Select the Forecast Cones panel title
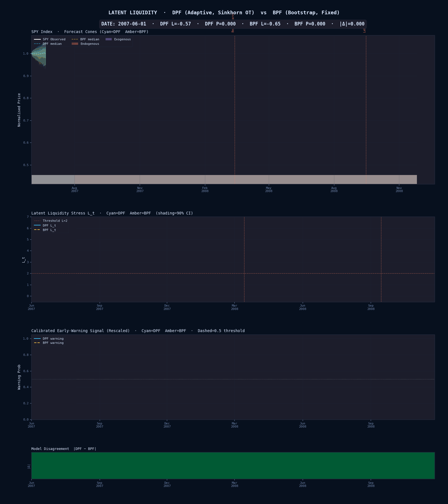Screen dimensions: 448x504 pyautogui.click(x=90, y=32)
